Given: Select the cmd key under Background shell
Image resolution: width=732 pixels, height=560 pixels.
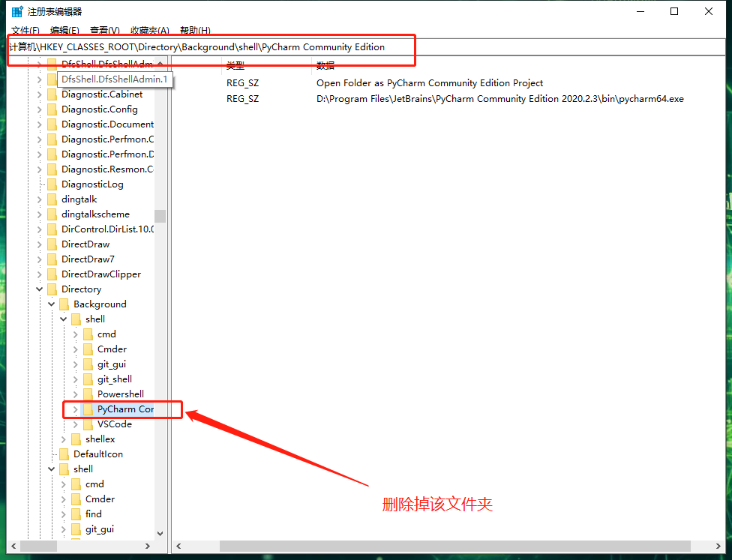Looking at the screenshot, I should click(x=106, y=334).
